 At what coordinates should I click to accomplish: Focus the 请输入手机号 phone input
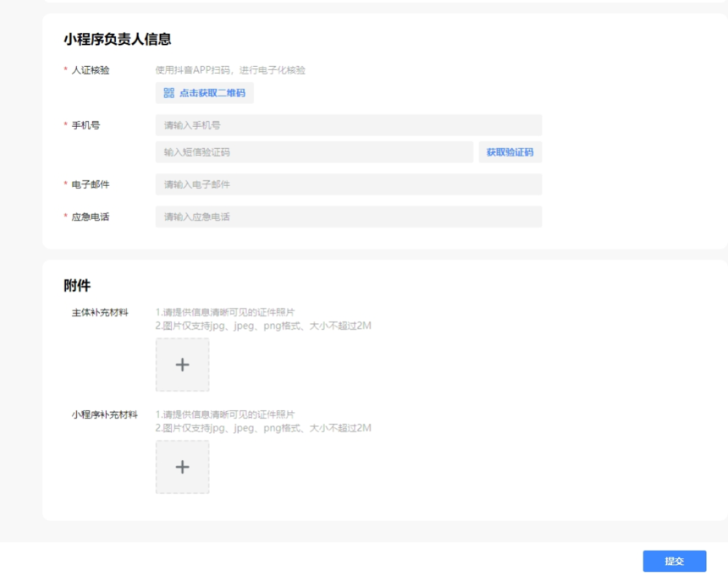pos(349,125)
